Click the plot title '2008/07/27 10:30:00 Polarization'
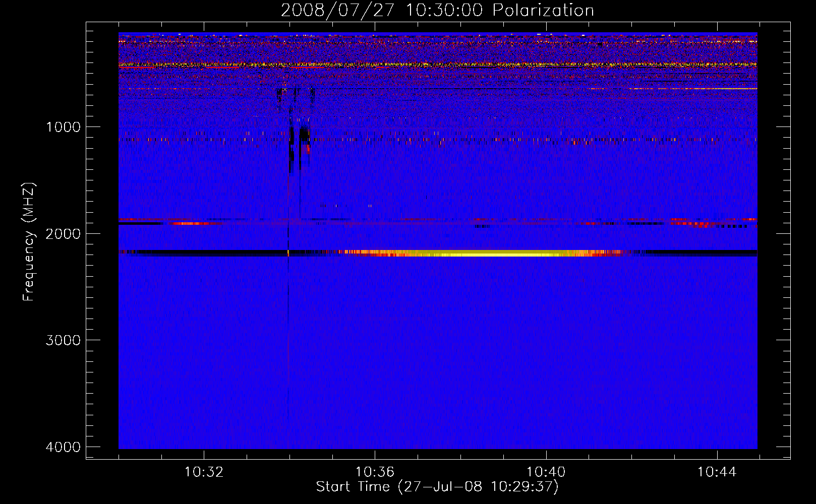The image size is (816, 504). [437, 10]
